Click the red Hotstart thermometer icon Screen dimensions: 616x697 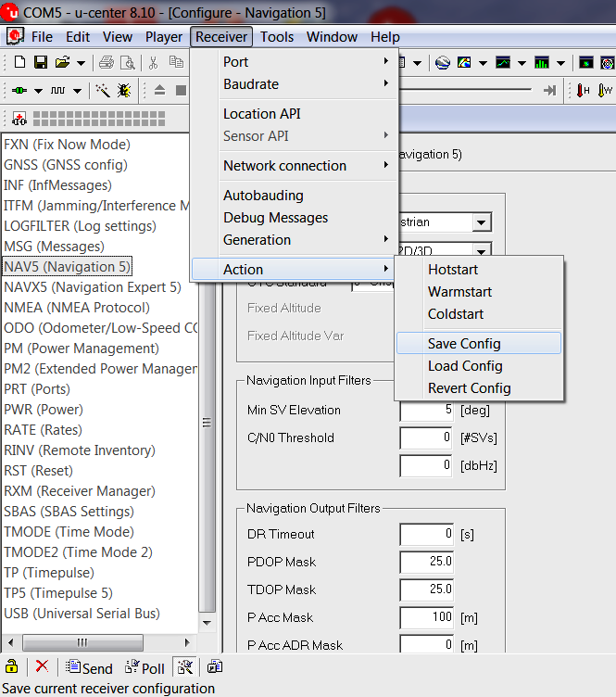pyautogui.click(x=583, y=90)
